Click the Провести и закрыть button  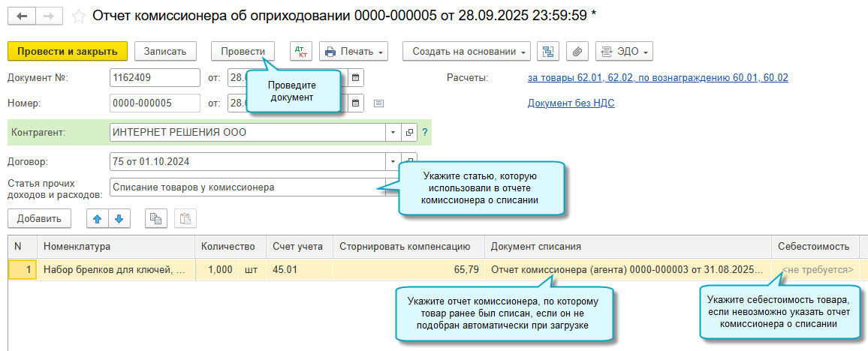[67, 51]
